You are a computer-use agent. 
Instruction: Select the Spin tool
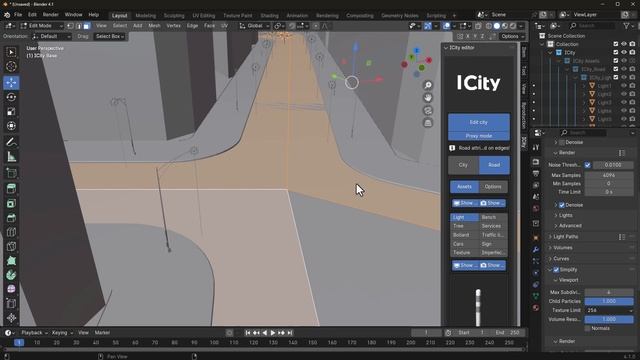coord(11,275)
